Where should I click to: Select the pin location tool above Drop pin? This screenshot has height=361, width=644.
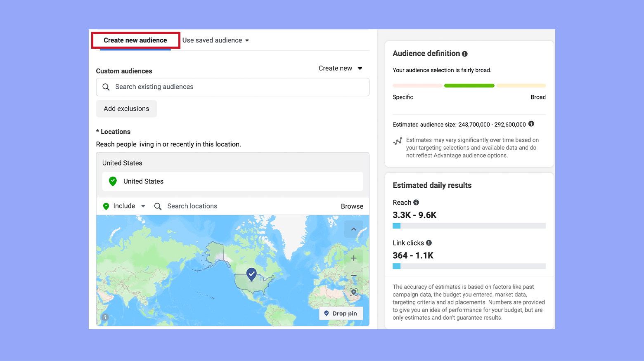point(353,292)
